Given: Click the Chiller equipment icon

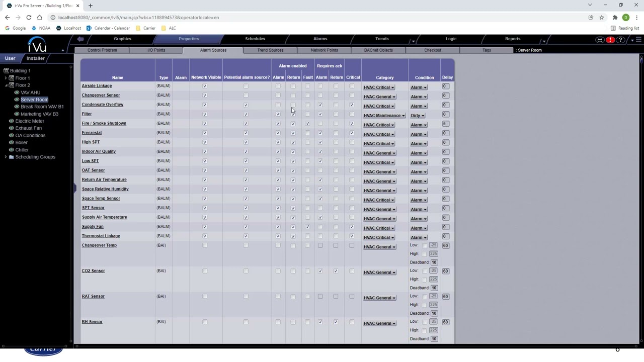Looking at the screenshot, I should [11, 150].
